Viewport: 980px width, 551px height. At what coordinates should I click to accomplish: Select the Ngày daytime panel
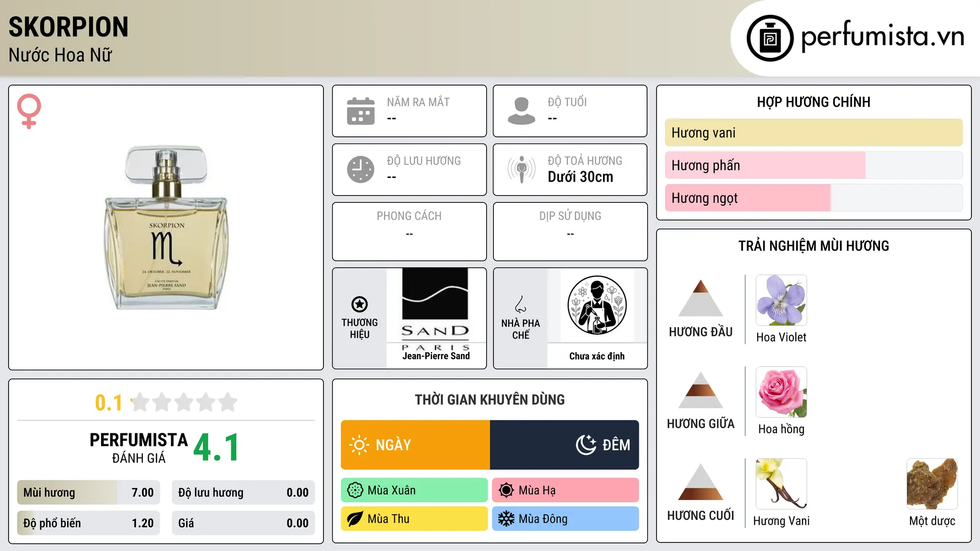[x=415, y=445]
